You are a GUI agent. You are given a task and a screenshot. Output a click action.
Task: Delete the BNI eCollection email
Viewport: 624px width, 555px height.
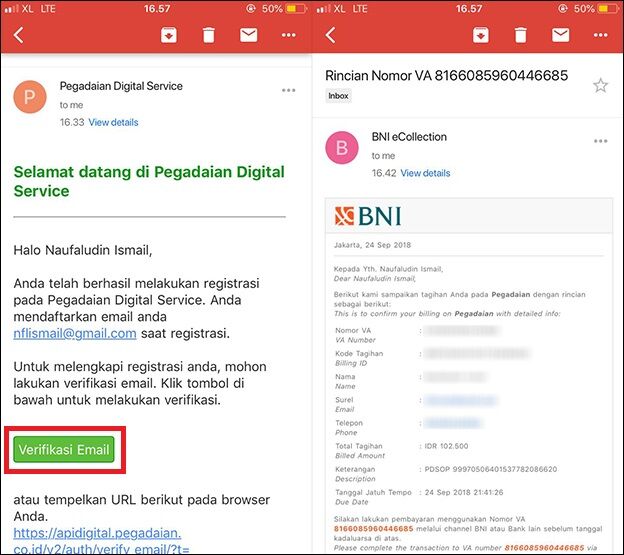[x=521, y=35]
